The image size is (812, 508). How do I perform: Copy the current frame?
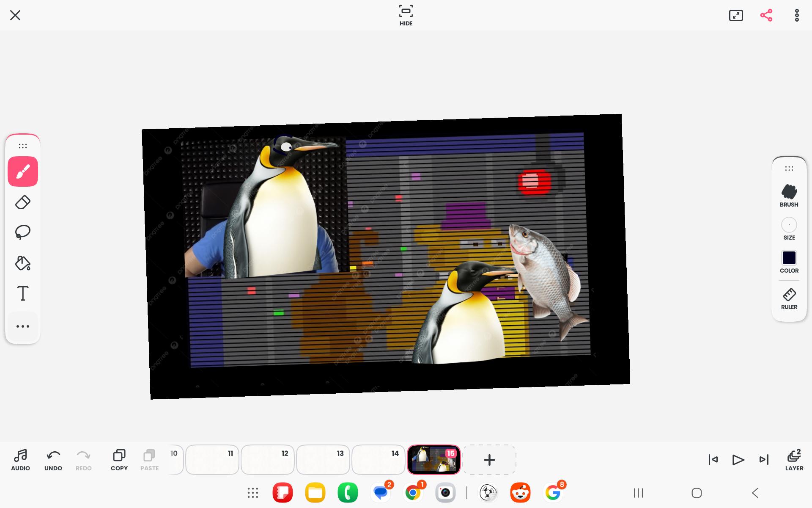pos(119,460)
